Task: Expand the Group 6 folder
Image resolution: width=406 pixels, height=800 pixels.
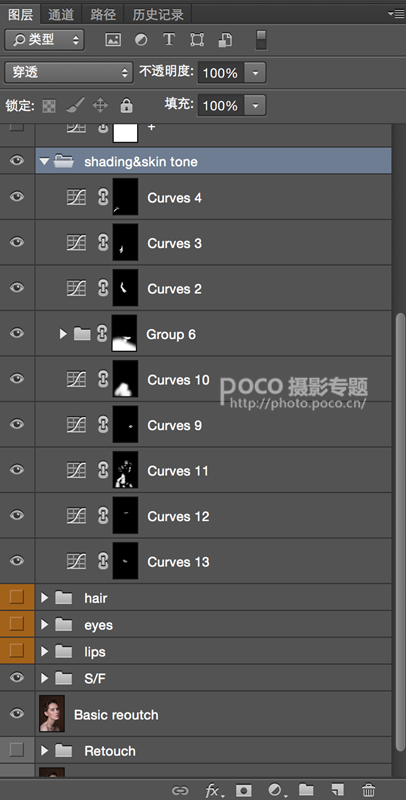Action: click(x=63, y=334)
